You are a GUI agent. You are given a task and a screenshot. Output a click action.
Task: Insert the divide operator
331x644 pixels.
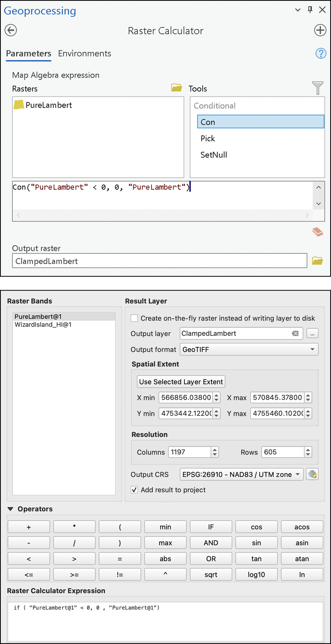[74, 543]
